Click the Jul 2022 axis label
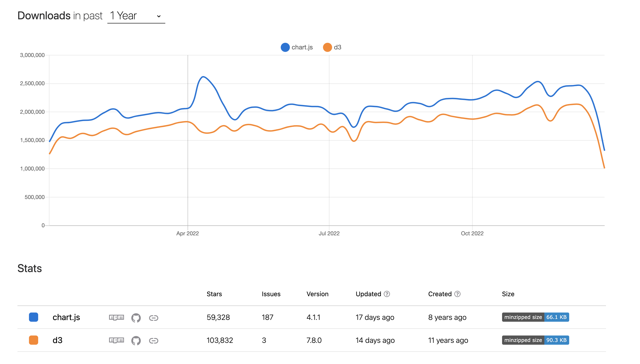 click(x=329, y=233)
